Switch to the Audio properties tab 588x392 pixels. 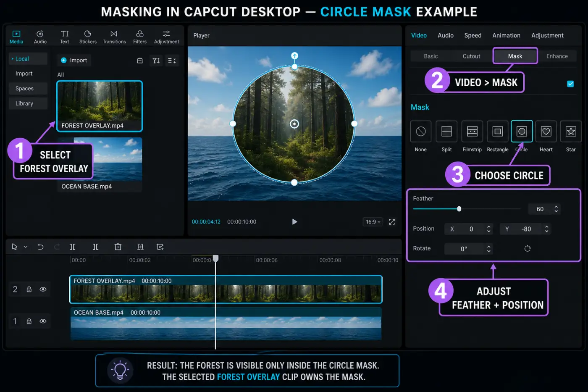[446, 35]
